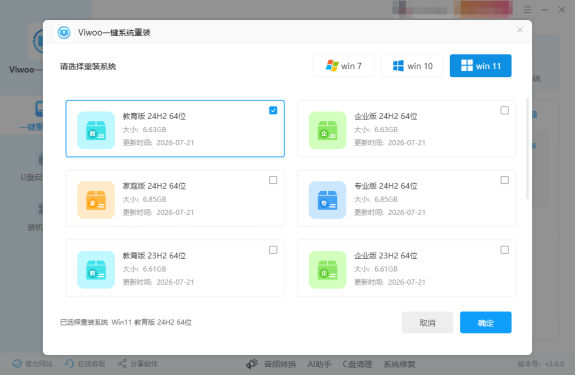Image resolution: width=576 pixels, height=376 pixels.
Task: Click 大小 6.61GB under 教育版 23H2
Action: [x=144, y=269]
